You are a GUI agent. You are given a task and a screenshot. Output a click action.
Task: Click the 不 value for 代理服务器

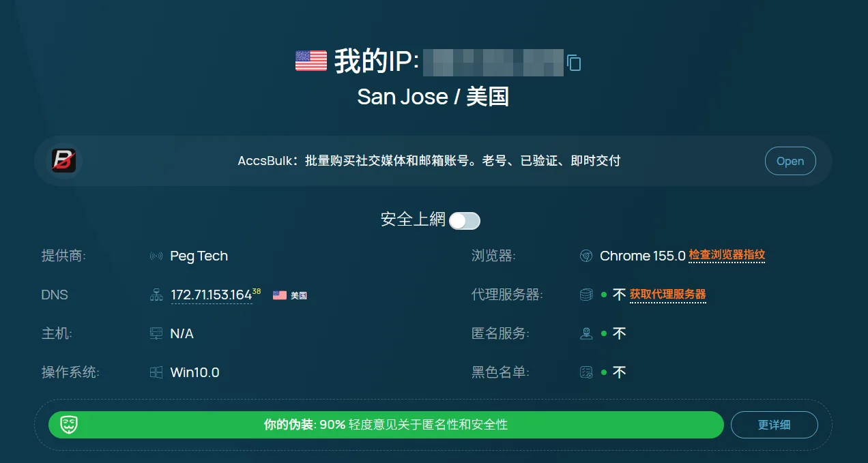(620, 295)
